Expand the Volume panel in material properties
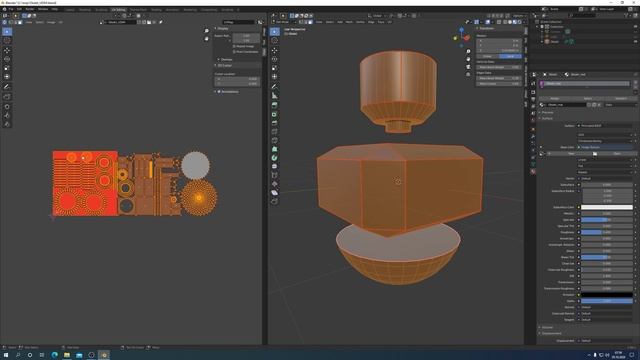The width and height of the screenshot is (640, 360). [x=547, y=327]
